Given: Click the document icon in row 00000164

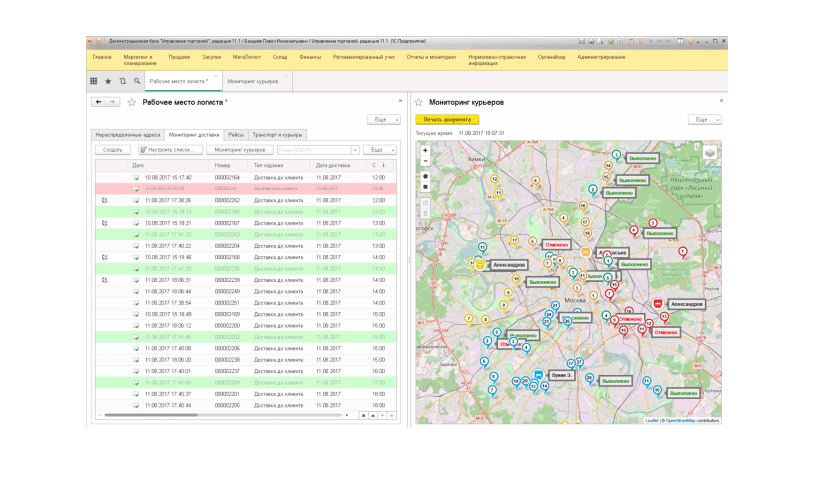Looking at the screenshot, I should [x=135, y=178].
